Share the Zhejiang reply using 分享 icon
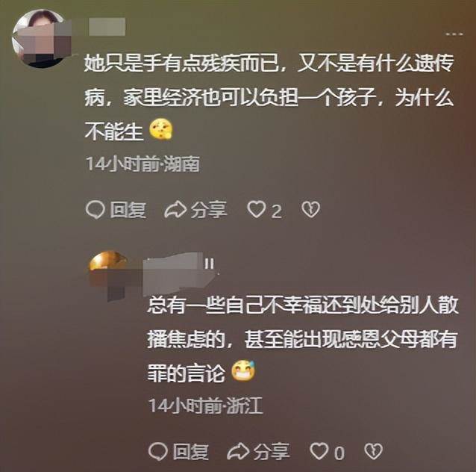This screenshot has width=476, height=472. [238, 451]
